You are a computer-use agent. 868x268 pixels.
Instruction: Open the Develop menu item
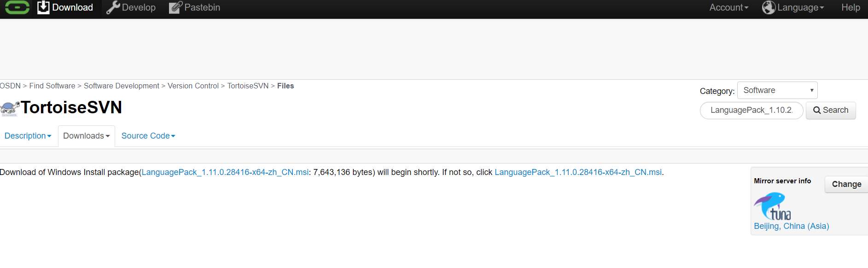pos(139,7)
